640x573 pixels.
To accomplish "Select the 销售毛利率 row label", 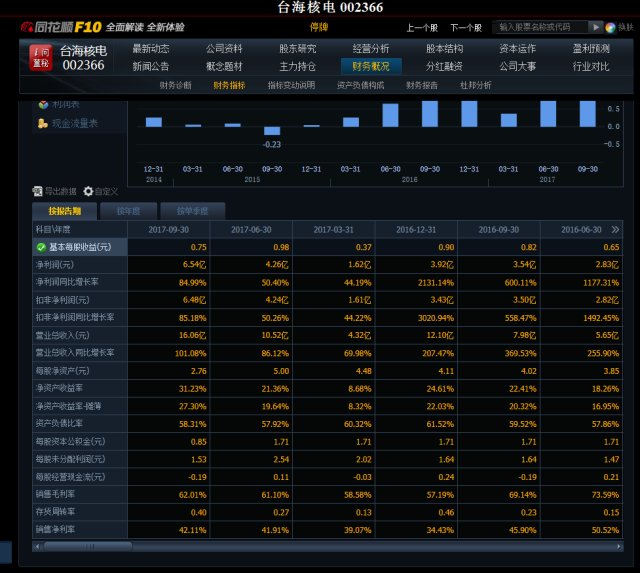I will (55, 494).
